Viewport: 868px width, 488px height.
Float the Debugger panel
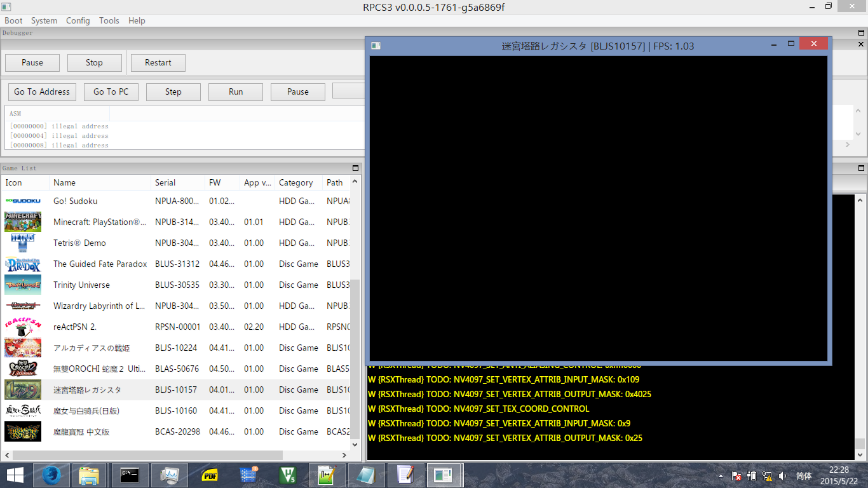pos(861,32)
